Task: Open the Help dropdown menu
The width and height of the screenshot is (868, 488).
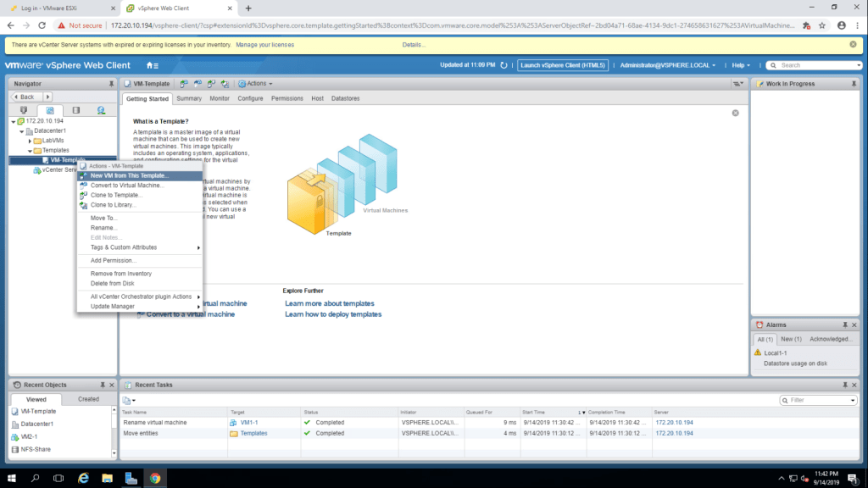Action: click(743, 65)
